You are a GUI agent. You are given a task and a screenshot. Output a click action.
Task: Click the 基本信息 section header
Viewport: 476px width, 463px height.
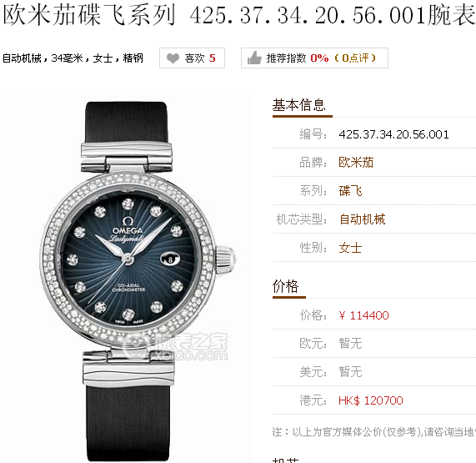(298, 105)
